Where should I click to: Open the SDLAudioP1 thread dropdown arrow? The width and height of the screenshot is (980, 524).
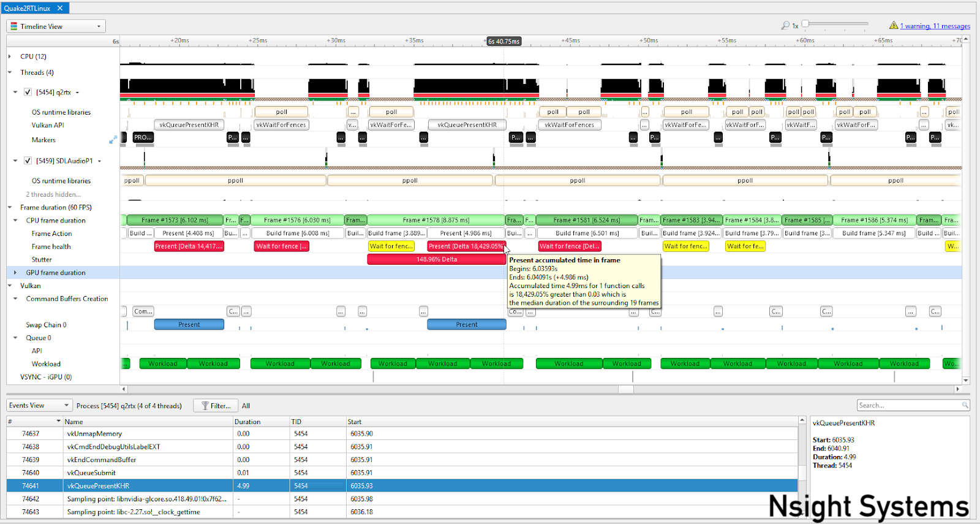[99, 161]
